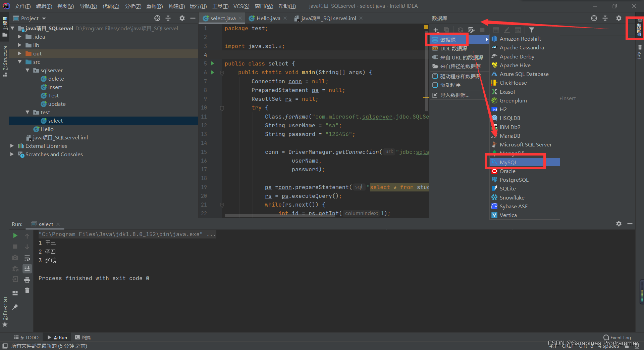Click the stop button in Run panel
Screen dimensions: 644x350
pyautogui.click(x=15, y=247)
